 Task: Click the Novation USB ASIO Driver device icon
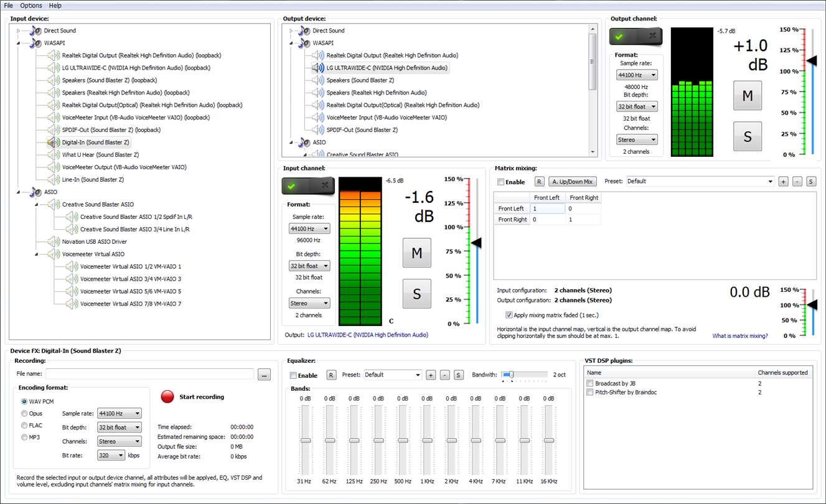[54, 242]
